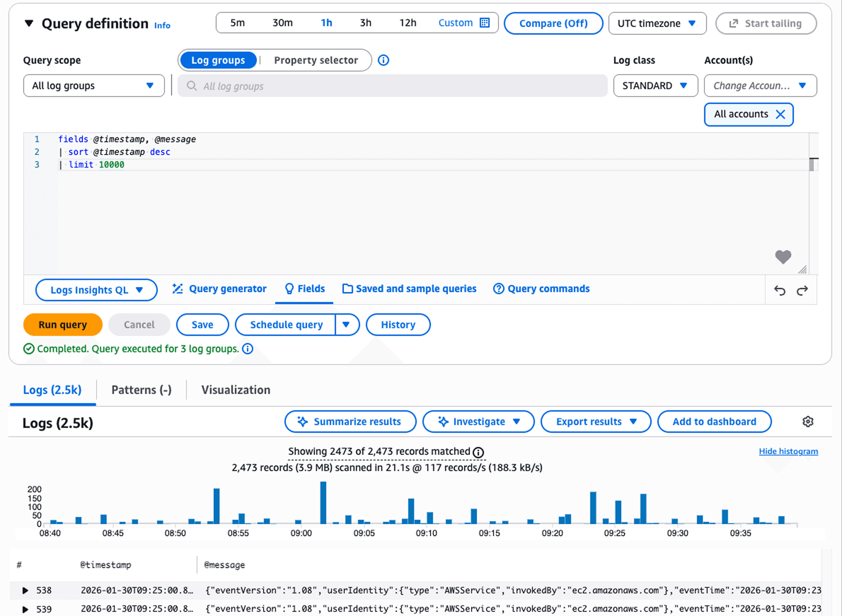The height and width of the screenshot is (616, 842).
Task: Open the All log groups dropdown
Action: click(x=94, y=86)
